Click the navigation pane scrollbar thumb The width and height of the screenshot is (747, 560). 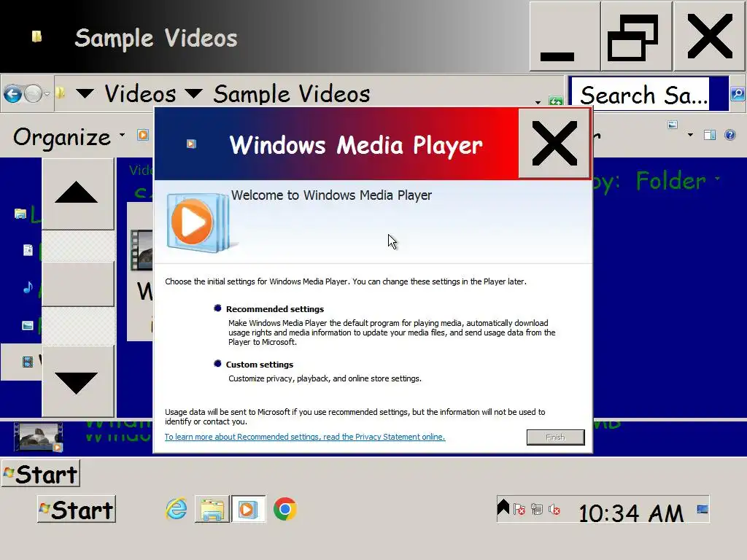tap(77, 284)
